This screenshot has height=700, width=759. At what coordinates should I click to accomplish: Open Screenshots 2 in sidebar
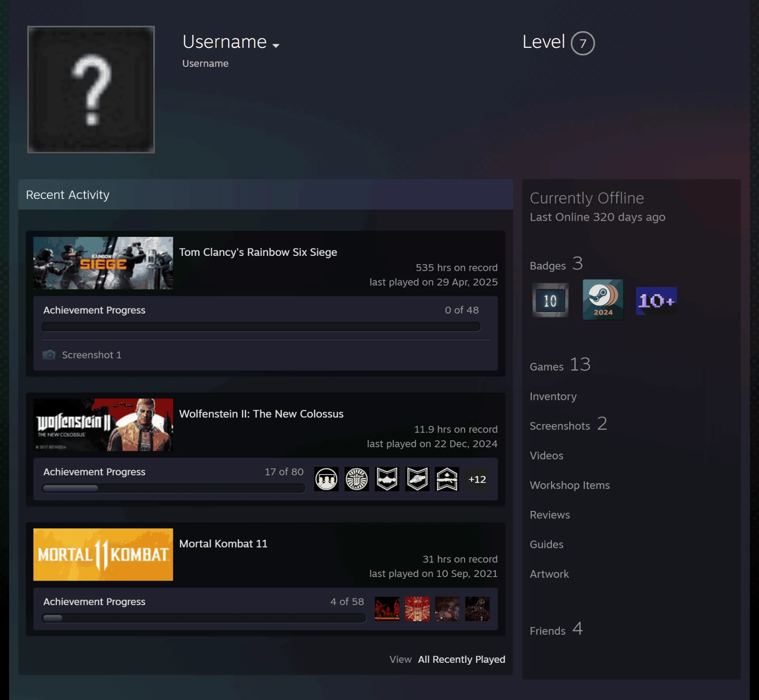[x=568, y=424]
